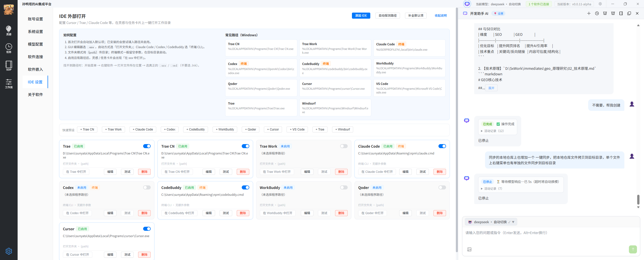Click the 1 个软件已连接 status badge
This screenshot has height=260, width=644.
pos(539,4)
